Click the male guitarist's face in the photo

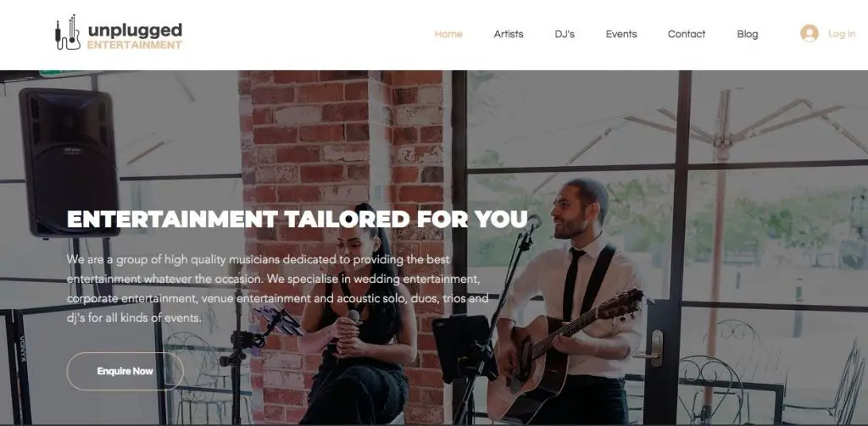(573, 212)
